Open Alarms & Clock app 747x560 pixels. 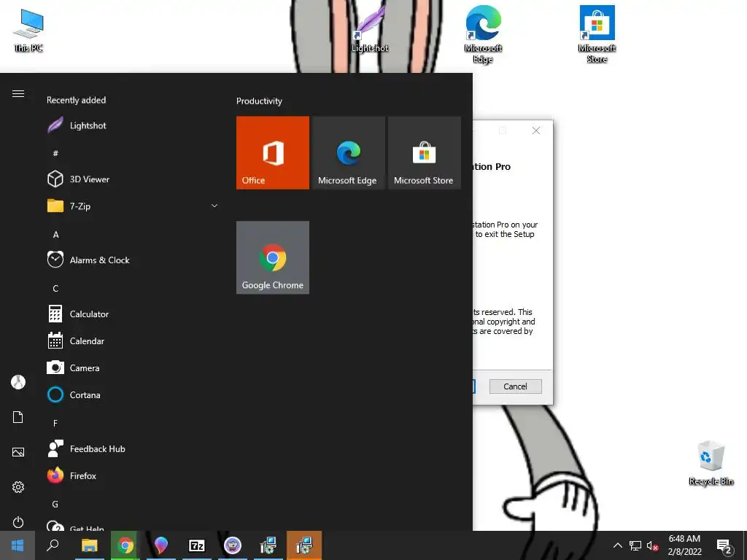coord(133,260)
